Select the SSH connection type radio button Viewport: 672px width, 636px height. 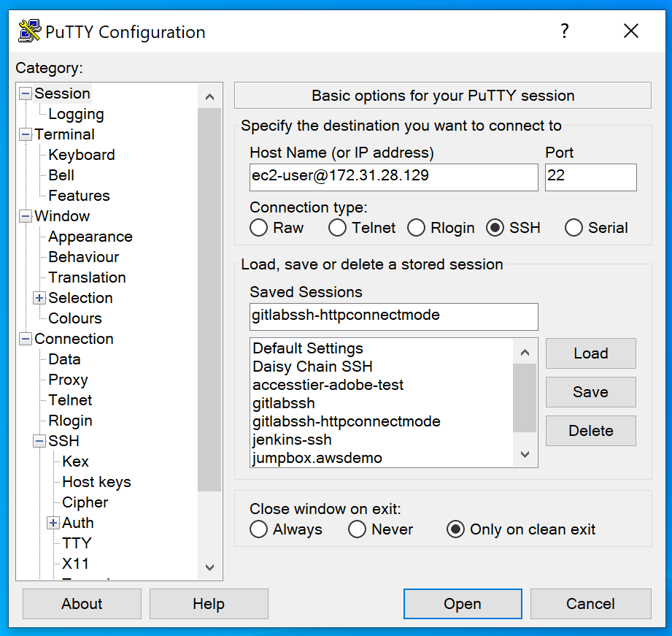tap(495, 228)
